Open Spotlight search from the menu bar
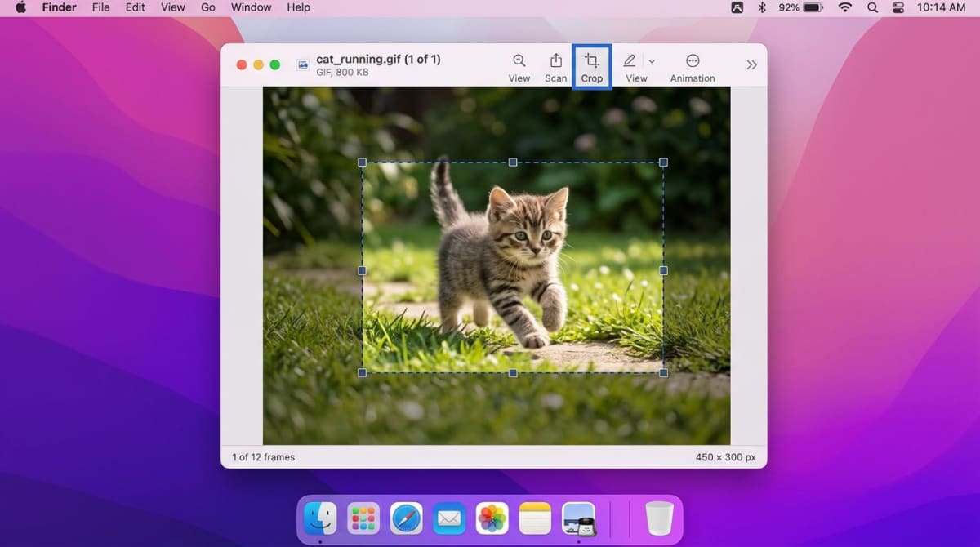Image resolution: width=980 pixels, height=547 pixels. pyautogui.click(x=871, y=7)
